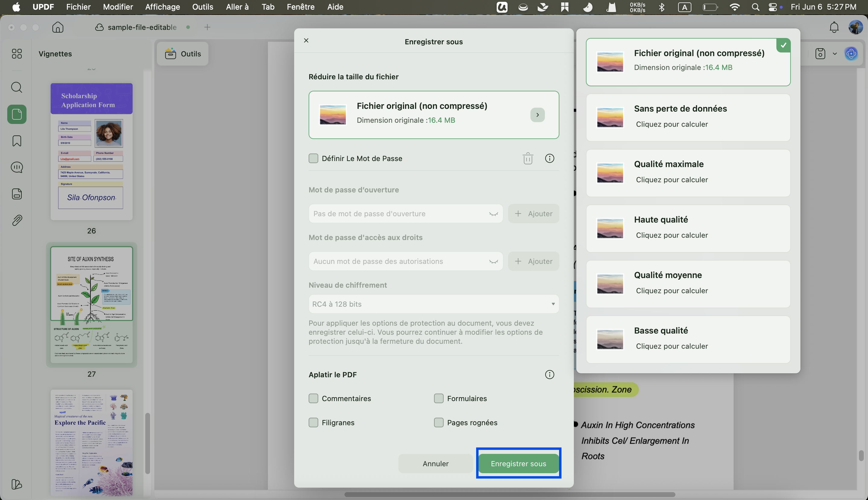Viewport: 868px width, 500px height.
Task: Open the Outils menu in menu bar
Action: point(203,7)
